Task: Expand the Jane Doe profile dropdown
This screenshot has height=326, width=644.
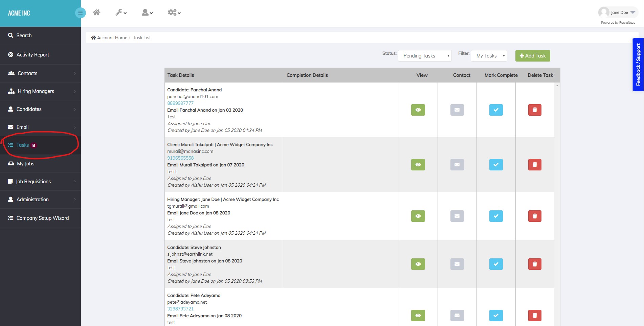Action: click(x=618, y=12)
